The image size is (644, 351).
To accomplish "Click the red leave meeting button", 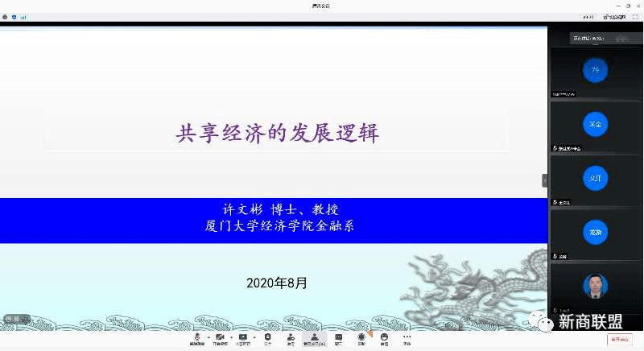I will [620, 340].
